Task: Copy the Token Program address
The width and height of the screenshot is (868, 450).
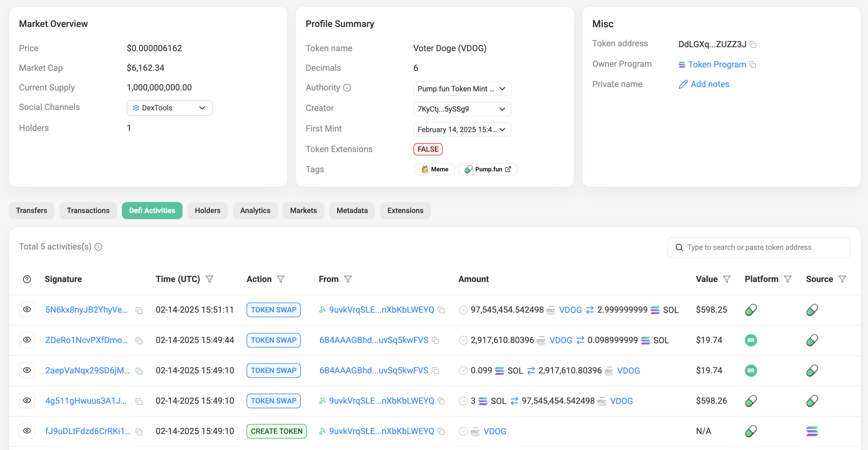Action: click(753, 65)
